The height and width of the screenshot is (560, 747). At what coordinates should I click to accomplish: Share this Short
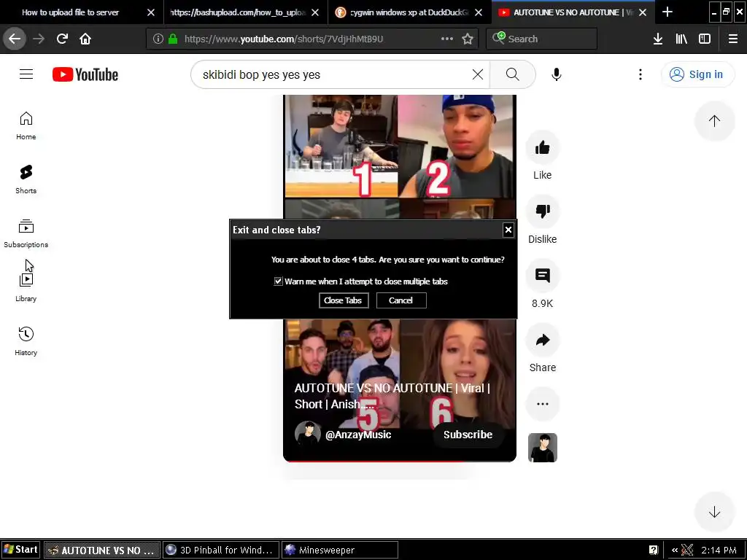coord(542,340)
